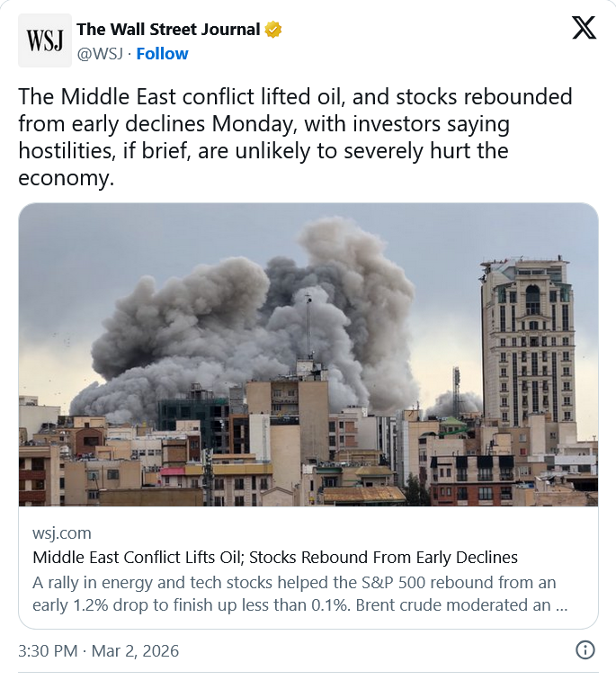616x680 pixels.
Task: Click the WSJ profile avatar logo
Action: pyautogui.click(x=45, y=41)
